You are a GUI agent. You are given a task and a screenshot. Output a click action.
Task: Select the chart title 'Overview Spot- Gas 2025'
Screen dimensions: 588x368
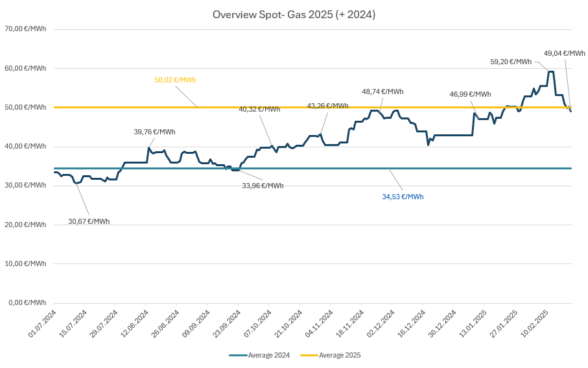pyautogui.click(x=294, y=14)
